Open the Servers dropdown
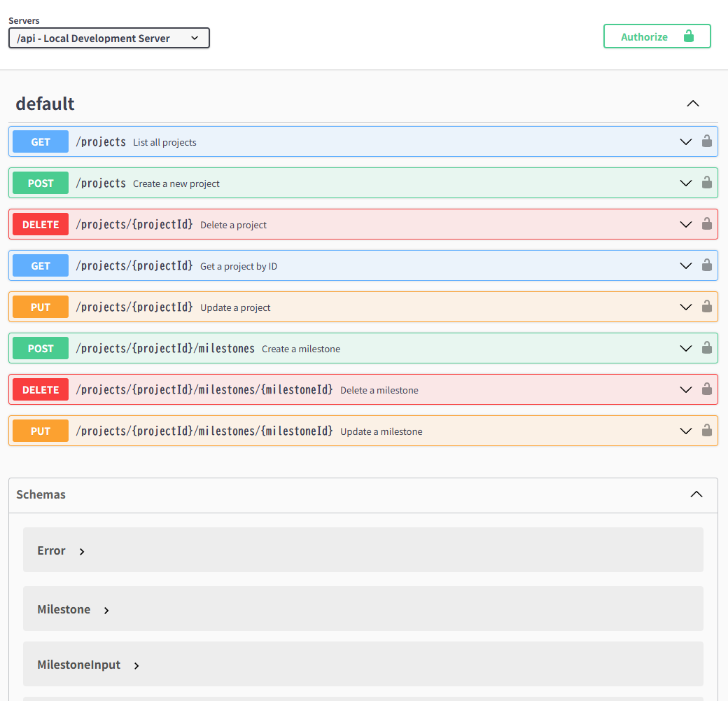 [109, 38]
